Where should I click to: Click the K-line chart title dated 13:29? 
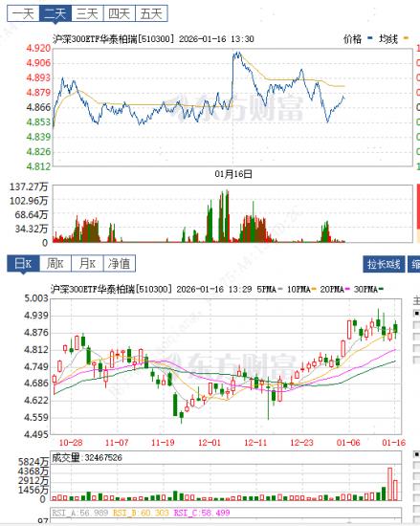click(x=151, y=289)
